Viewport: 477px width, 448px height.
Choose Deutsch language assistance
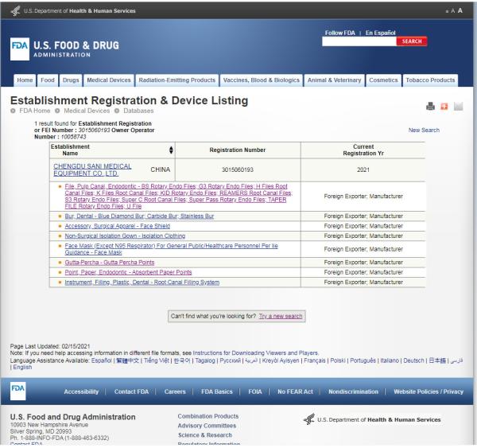(x=413, y=360)
